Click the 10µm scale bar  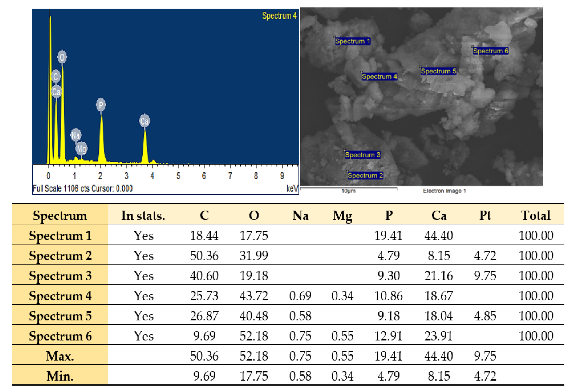(348, 189)
